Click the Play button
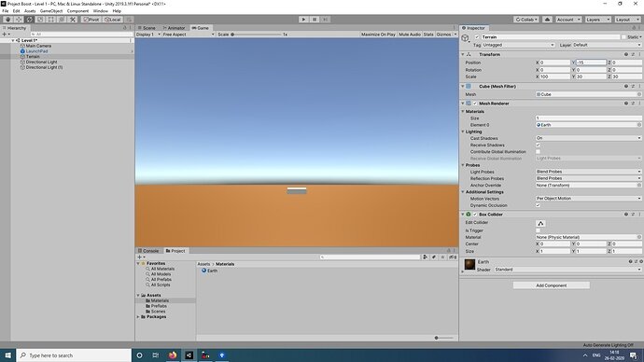This screenshot has height=362, width=644. coord(303,20)
